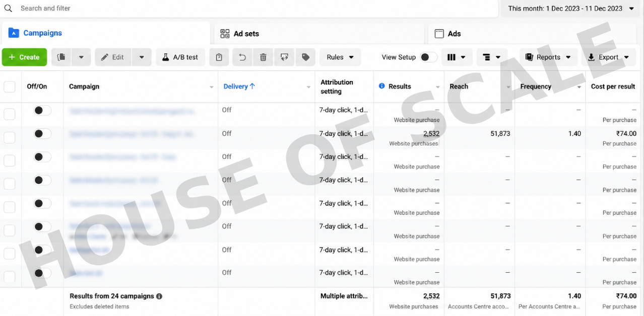Toggle on the campaign with 2,532 results
Image resolution: width=644 pixels, height=316 pixels.
[x=42, y=134]
